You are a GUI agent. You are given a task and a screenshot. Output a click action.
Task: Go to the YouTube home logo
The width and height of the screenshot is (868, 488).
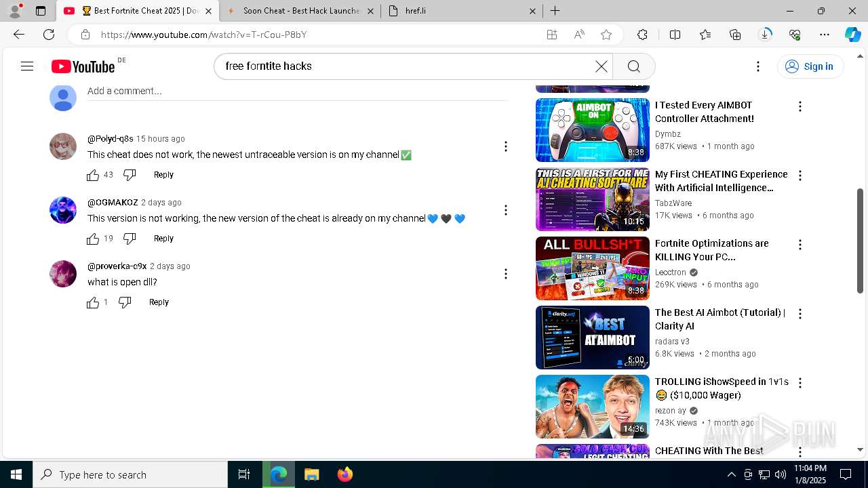83,66
